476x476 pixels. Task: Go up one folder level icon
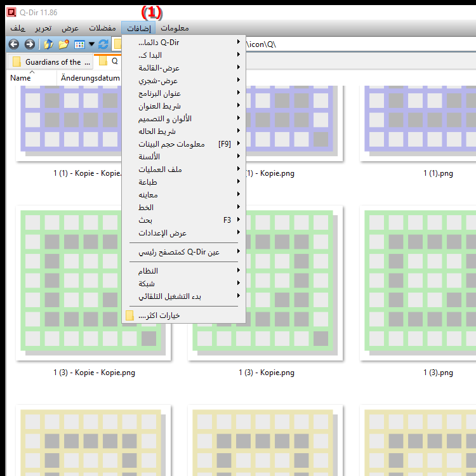(48, 44)
